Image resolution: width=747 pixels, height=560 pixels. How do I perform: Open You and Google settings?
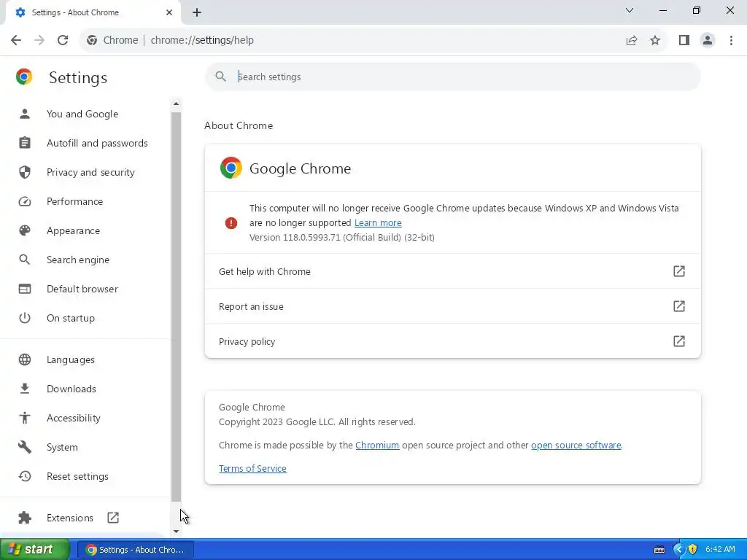click(82, 114)
